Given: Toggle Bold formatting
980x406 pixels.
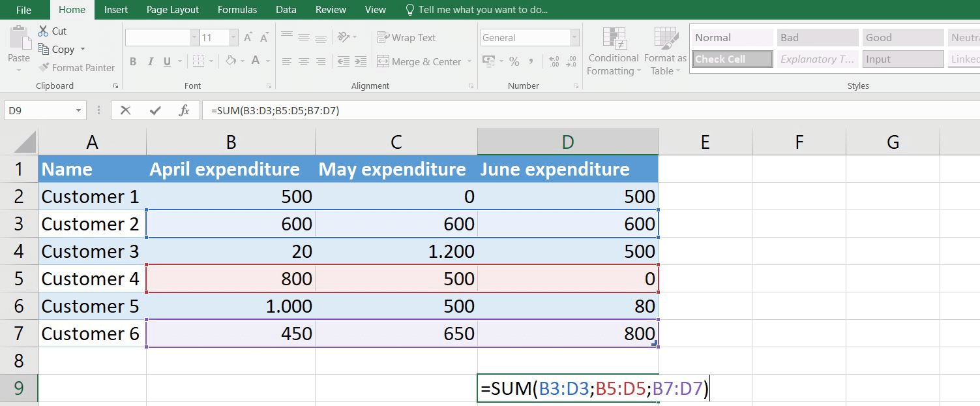Looking at the screenshot, I should coord(133,61).
